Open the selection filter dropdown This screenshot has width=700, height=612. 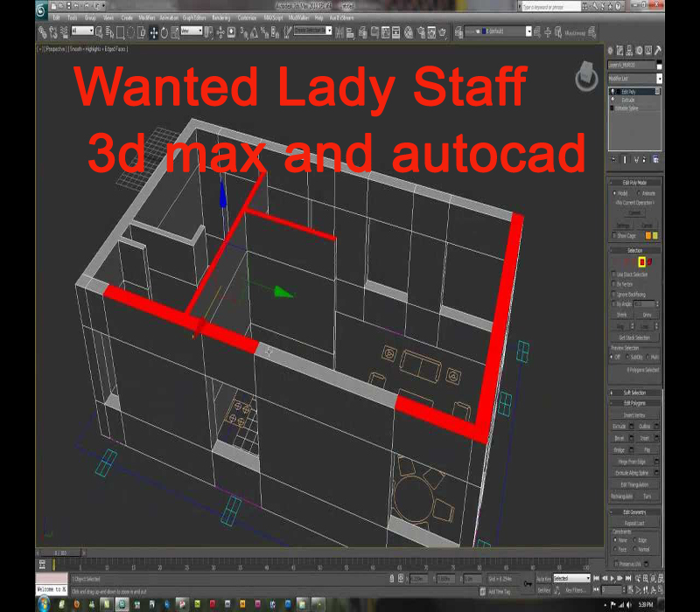pyautogui.click(x=82, y=31)
